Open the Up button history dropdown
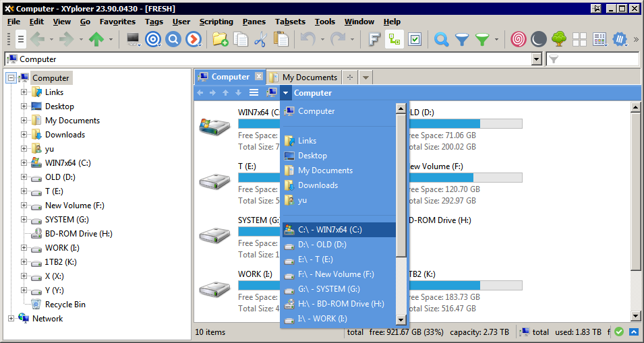This screenshot has height=343, width=644. (111, 39)
